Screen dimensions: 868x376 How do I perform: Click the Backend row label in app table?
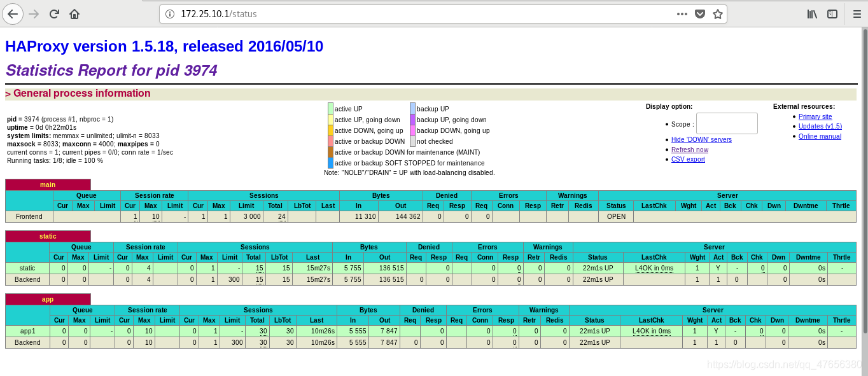pyautogui.click(x=28, y=342)
